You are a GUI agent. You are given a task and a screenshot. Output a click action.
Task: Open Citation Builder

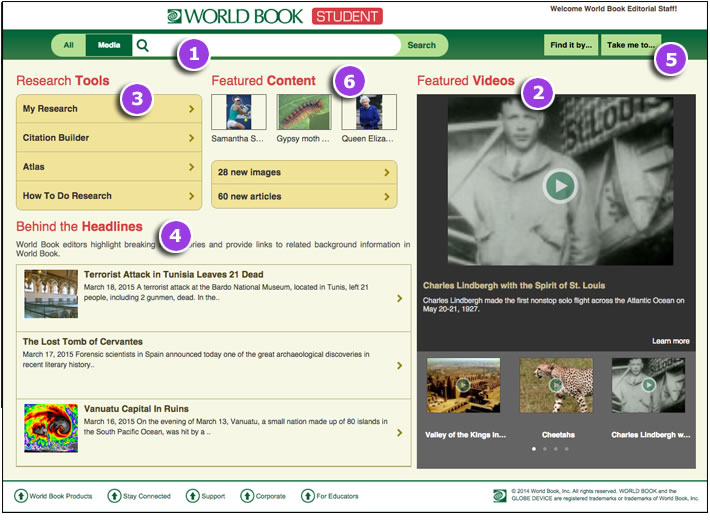[x=109, y=138]
